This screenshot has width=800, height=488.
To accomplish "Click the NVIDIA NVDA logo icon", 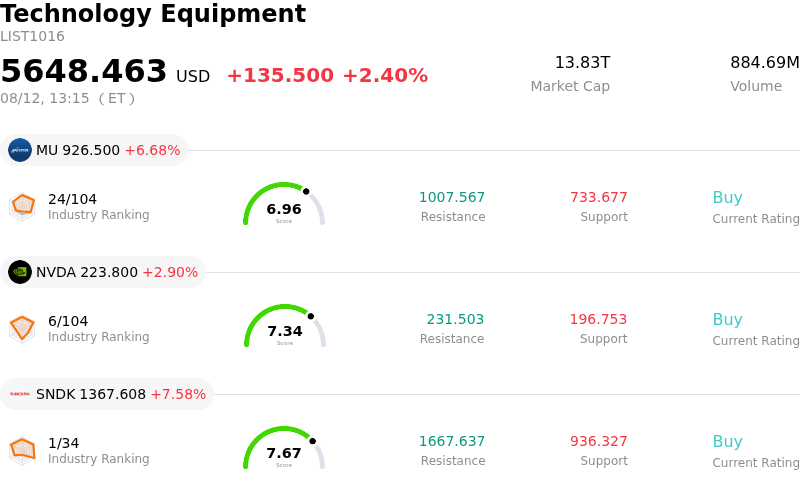I will 20,272.
